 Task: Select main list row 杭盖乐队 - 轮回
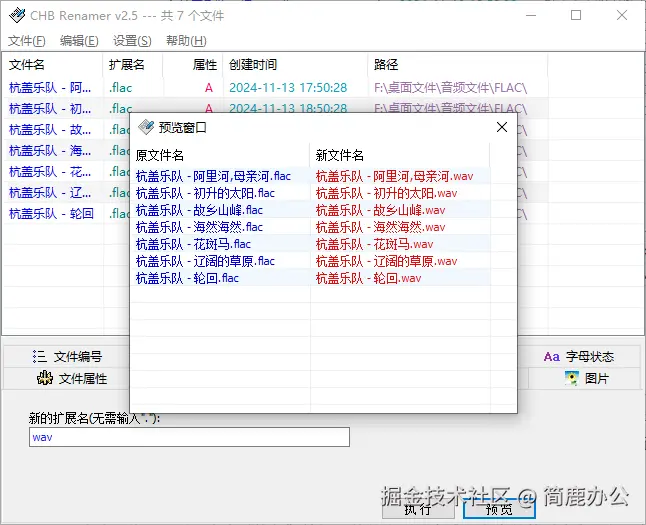click(x=51, y=213)
